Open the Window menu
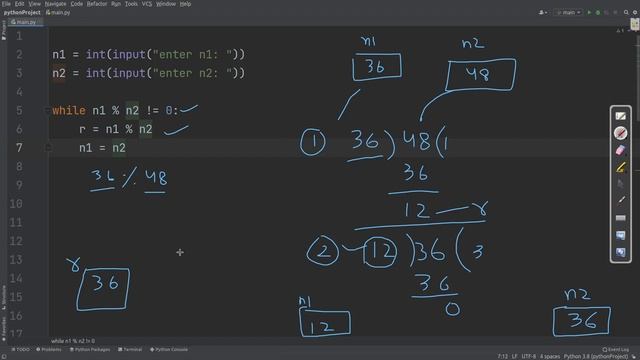This screenshot has width=640, height=360. pyautogui.click(x=166, y=4)
